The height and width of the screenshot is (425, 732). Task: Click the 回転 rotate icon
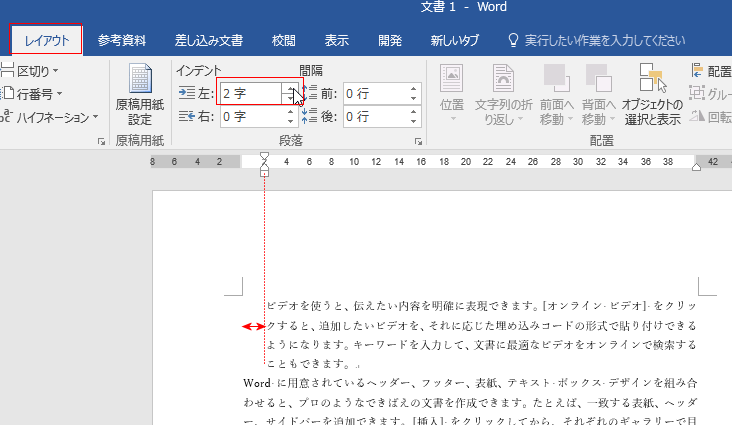coord(697,116)
